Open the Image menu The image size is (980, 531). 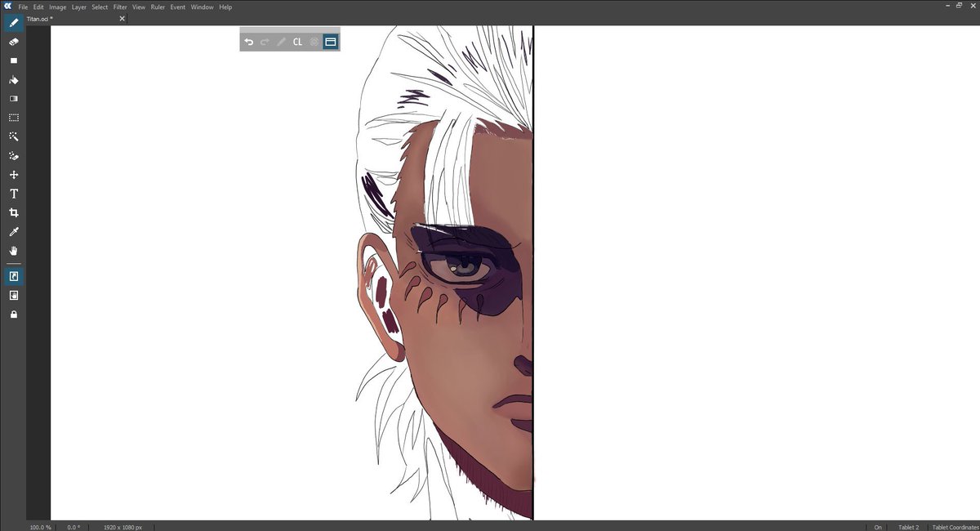tap(58, 7)
